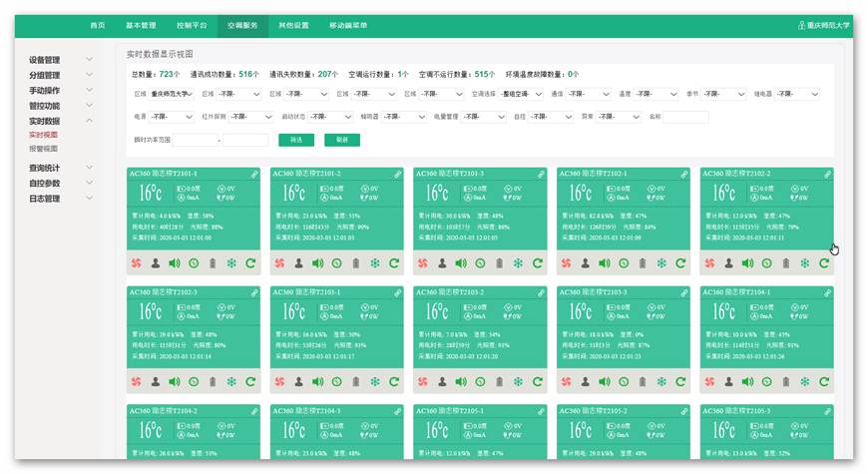Click the 刷新 refresh button

click(342, 140)
